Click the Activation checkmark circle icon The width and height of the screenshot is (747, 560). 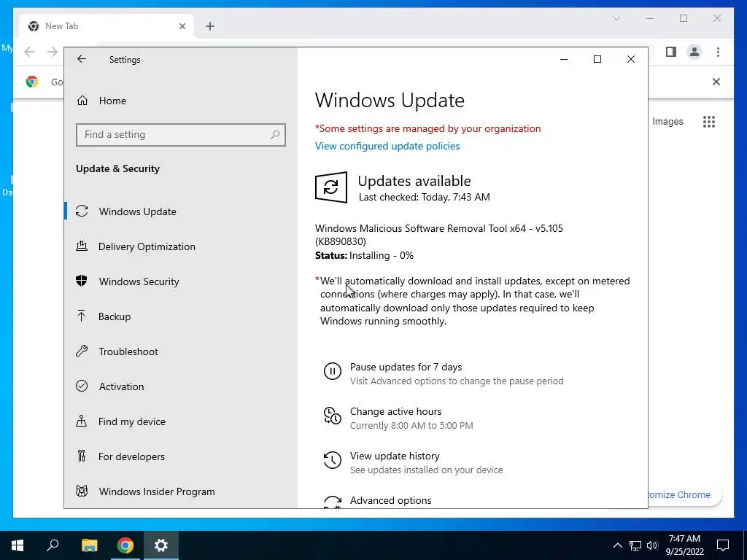[x=82, y=386]
